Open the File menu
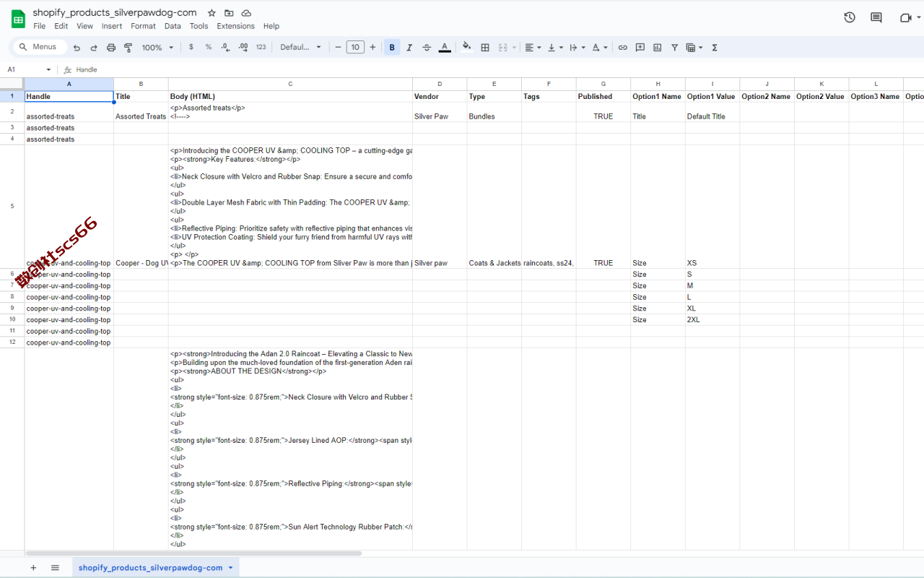This screenshot has height=578, width=924. 40,26
